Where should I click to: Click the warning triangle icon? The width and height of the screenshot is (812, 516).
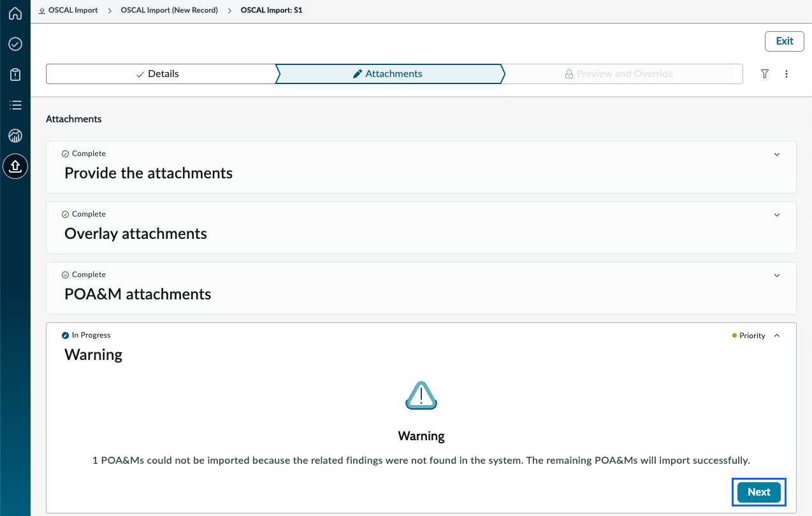point(421,396)
